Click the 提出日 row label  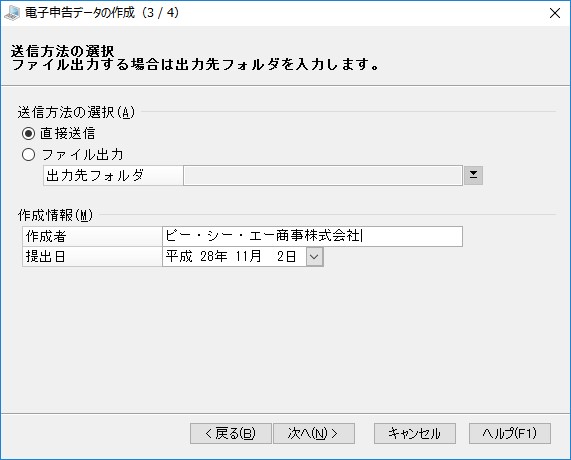46,257
